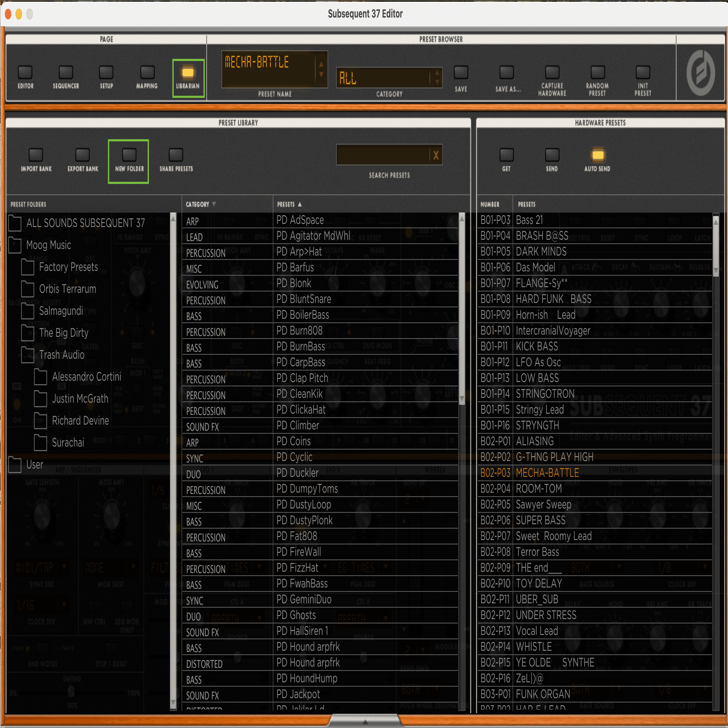This screenshot has height=728, width=728.
Task: Step to the previous preset name arrow
Action: pyautogui.click(x=321, y=64)
